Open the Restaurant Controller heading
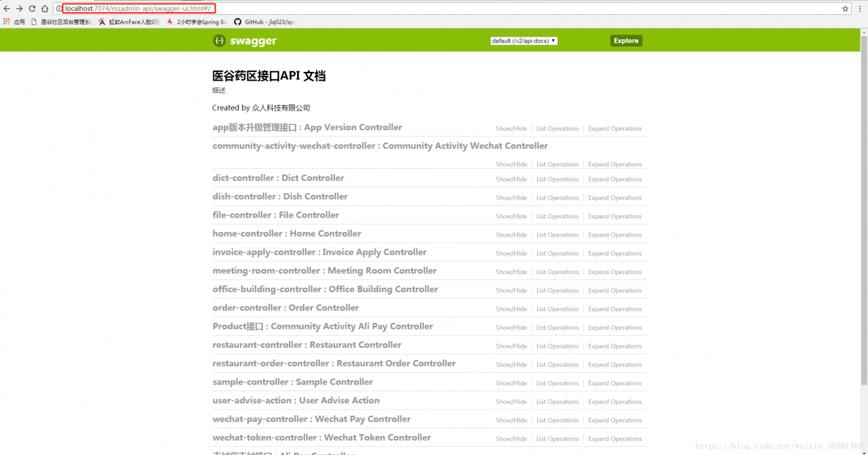This screenshot has width=868, height=455. pyautogui.click(x=307, y=344)
